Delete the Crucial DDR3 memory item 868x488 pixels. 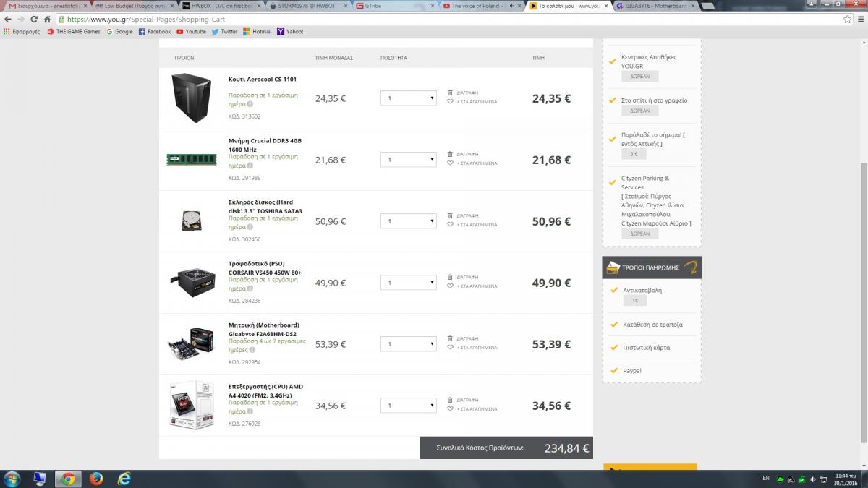point(450,154)
